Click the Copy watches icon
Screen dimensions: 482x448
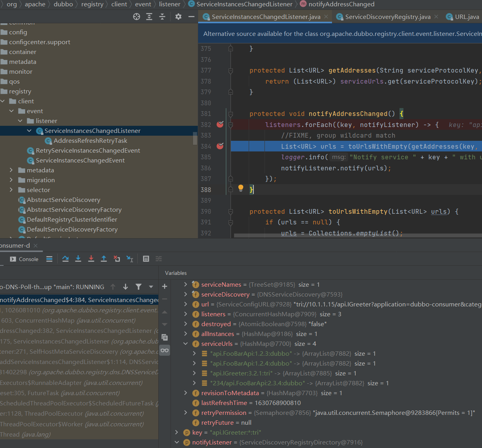pyautogui.click(x=165, y=338)
